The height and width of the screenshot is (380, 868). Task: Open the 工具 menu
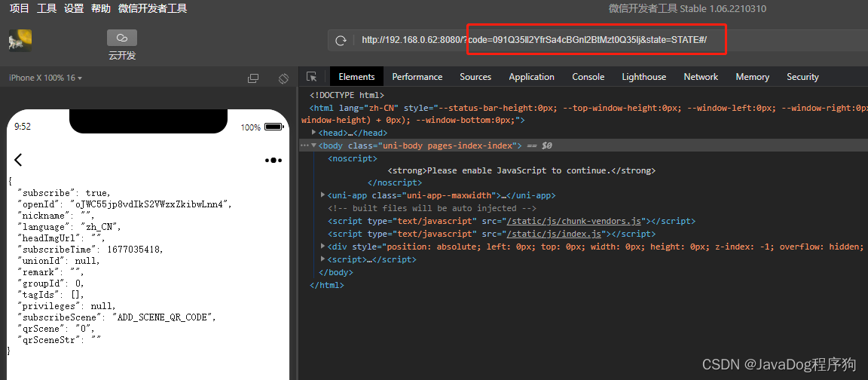click(47, 8)
